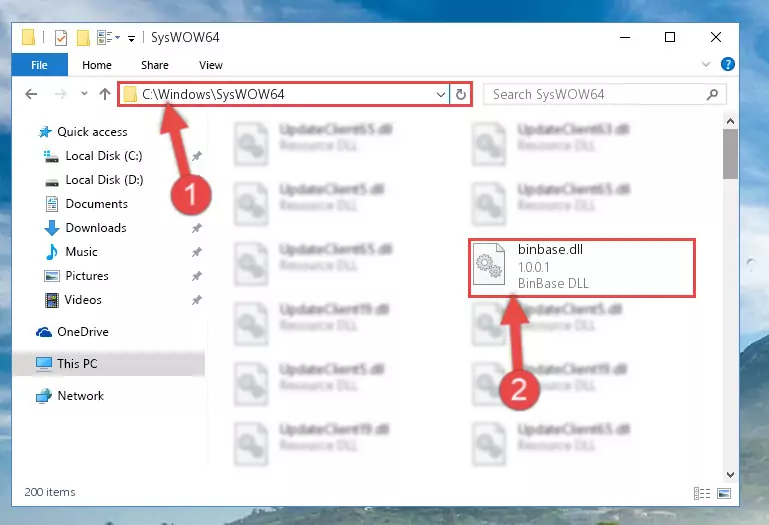Open the Share ribbon tab
The width and height of the screenshot is (769, 525).
point(154,65)
